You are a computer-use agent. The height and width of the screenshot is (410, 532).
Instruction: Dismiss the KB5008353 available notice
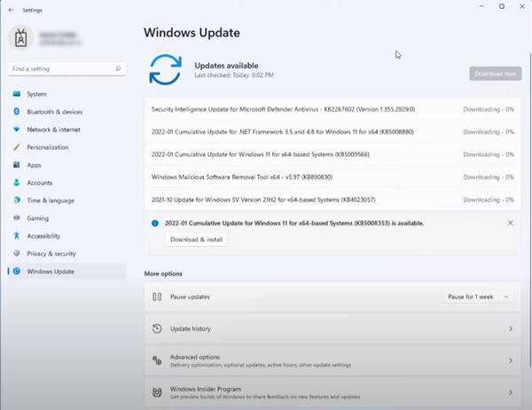[x=510, y=223]
